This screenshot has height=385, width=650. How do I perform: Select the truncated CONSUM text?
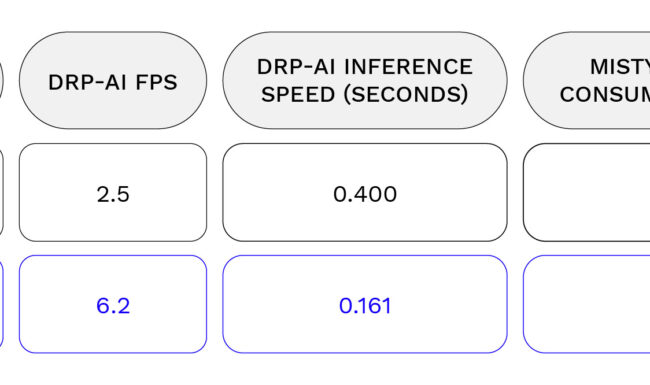[x=605, y=94]
